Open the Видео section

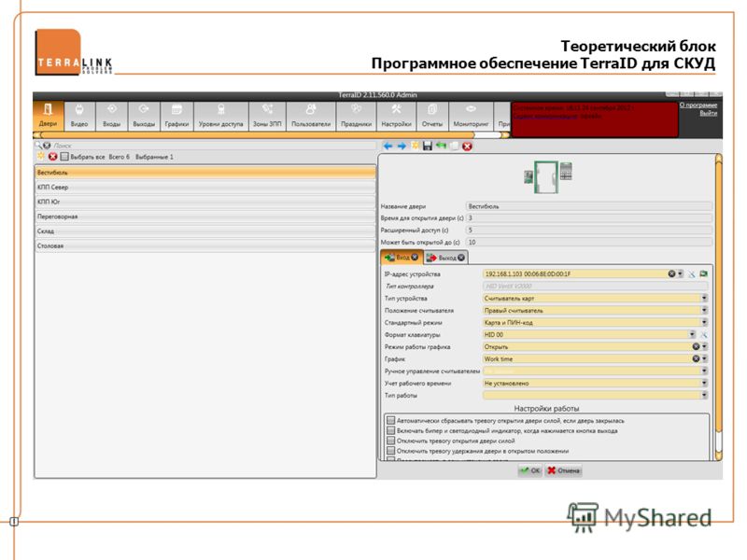pos(79,115)
